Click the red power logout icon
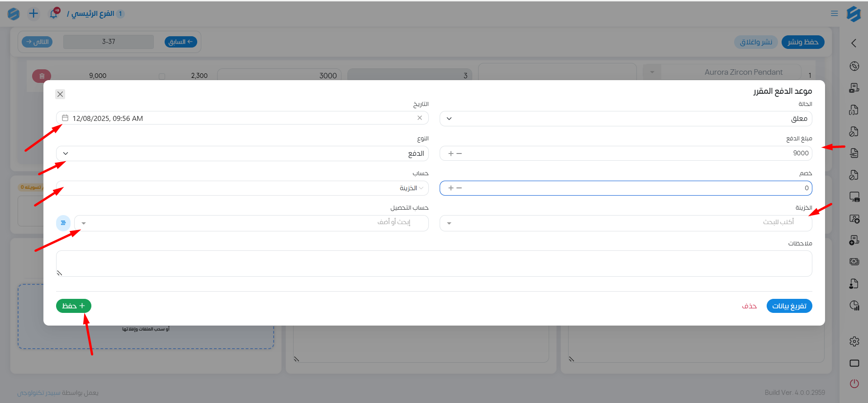This screenshot has width=868, height=403. [x=854, y=384]
